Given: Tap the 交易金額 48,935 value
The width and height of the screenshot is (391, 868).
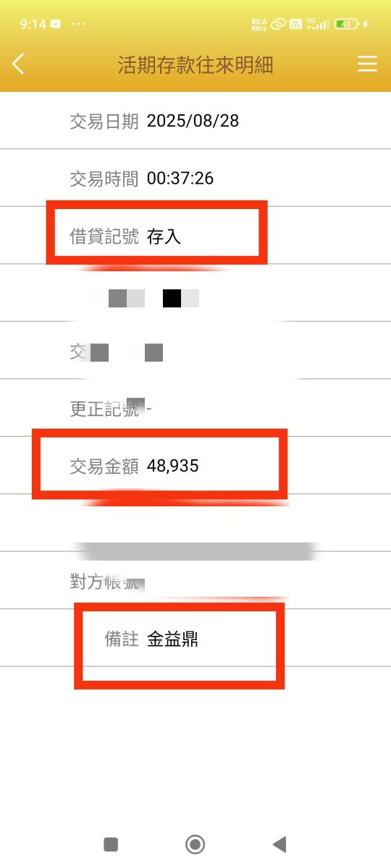Looking at the screenshot, I should pyautogui.click(x=172, y=466).
